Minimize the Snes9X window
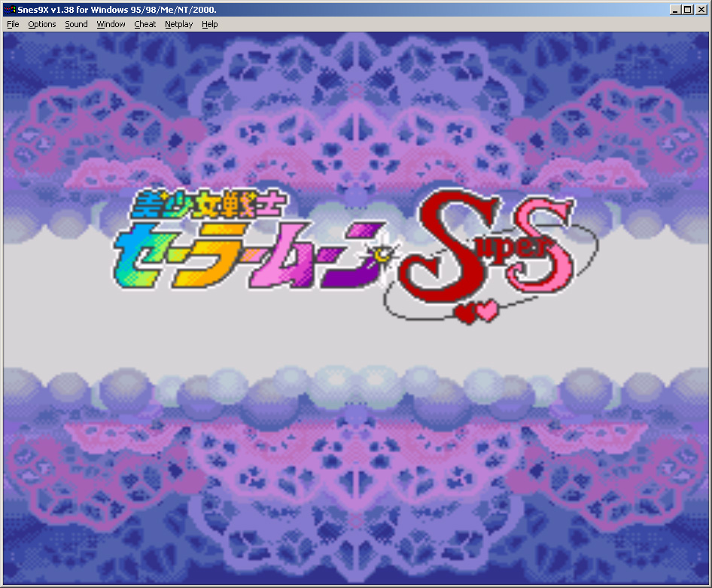The width and height of the screenshot is (712, 588). [675, 9]
